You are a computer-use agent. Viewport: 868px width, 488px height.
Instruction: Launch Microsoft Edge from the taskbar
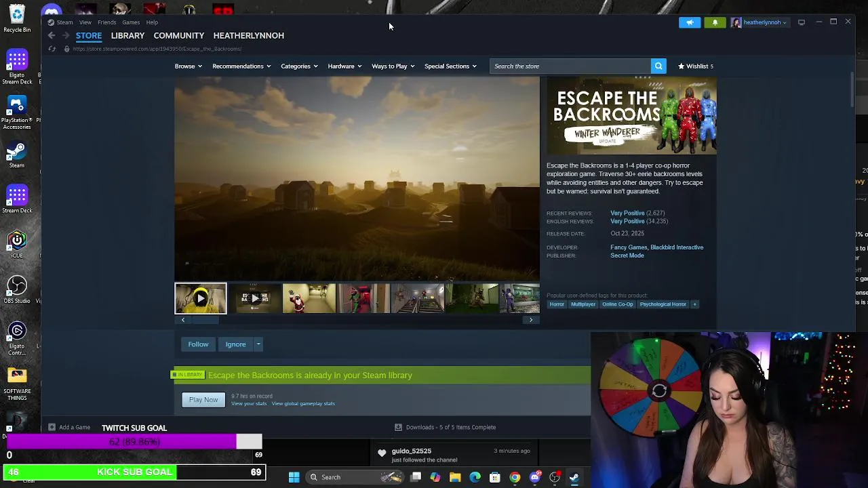(x=475, y=477)
